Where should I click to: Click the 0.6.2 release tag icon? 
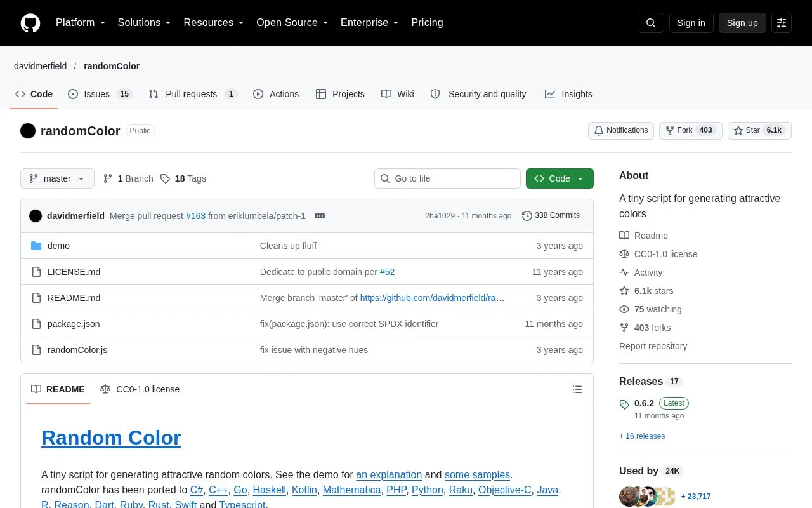[624, 404]
